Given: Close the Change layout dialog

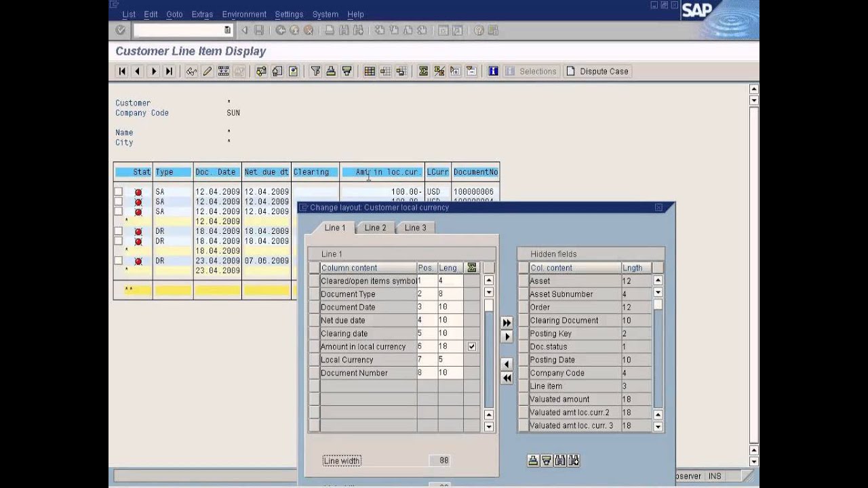Looking at the screenshot, I should [658, 207].
